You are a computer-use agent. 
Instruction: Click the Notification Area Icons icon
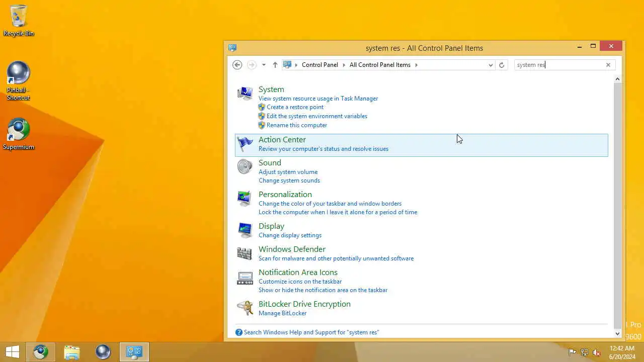pos(245,277)
